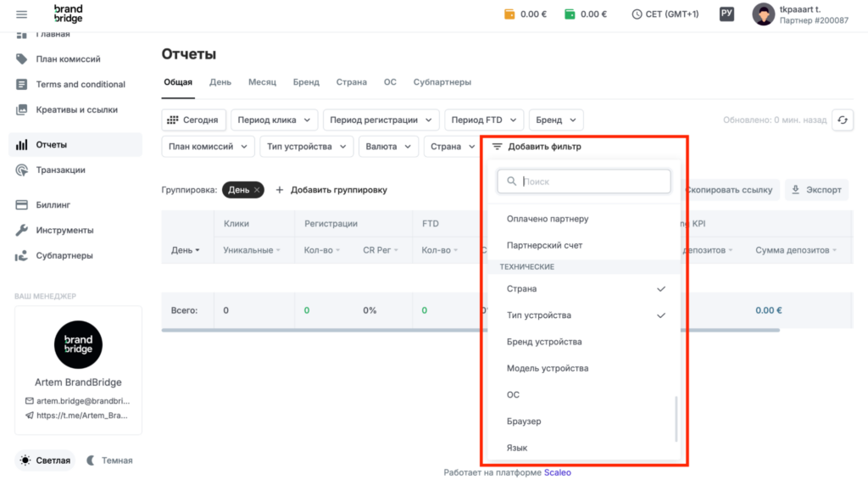Viewport: 868px width, 491px height.
Task: Select Браузер filter option
Action: tap(584, 421)
